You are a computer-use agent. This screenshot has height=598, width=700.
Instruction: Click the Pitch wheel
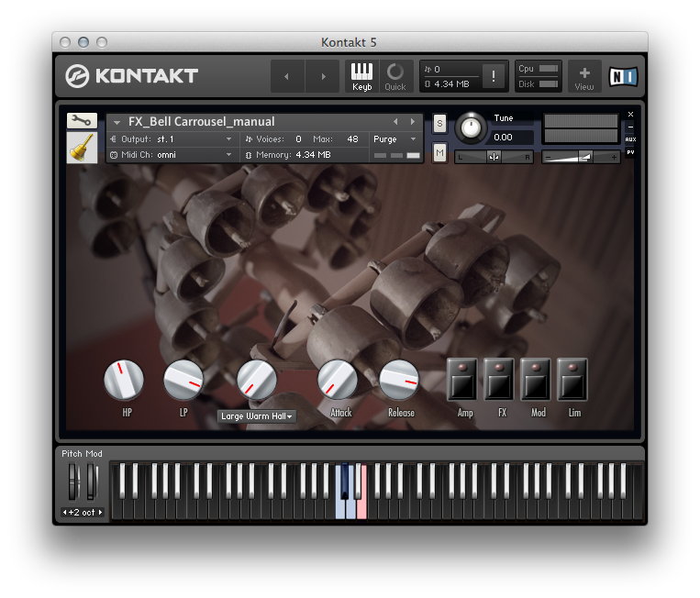click(73, 482)
